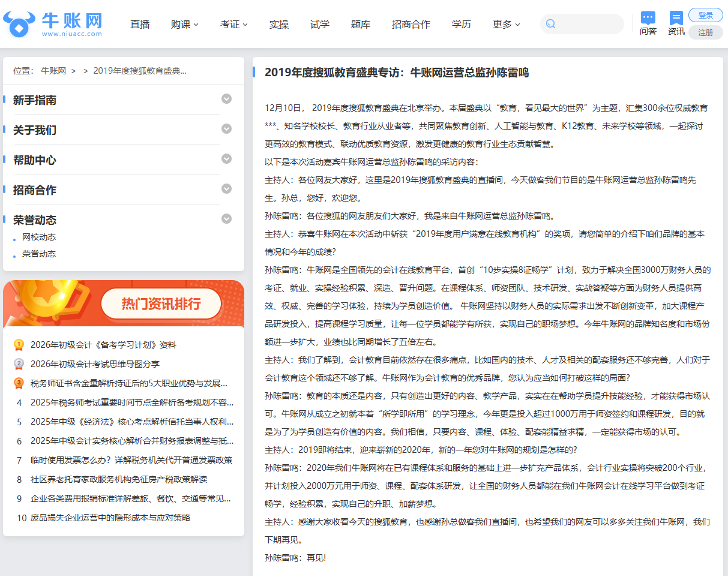The image size is (728, 577).
Task: Open 2026年初级会计考试思维导图分享
Action: click(95, 364)
